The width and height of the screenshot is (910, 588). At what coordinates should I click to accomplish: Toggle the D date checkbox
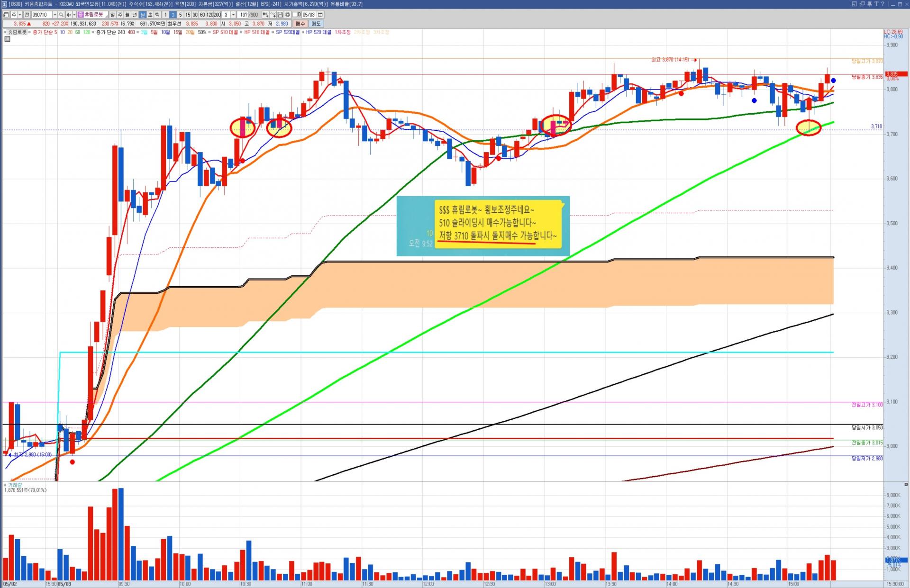point(295,15)
